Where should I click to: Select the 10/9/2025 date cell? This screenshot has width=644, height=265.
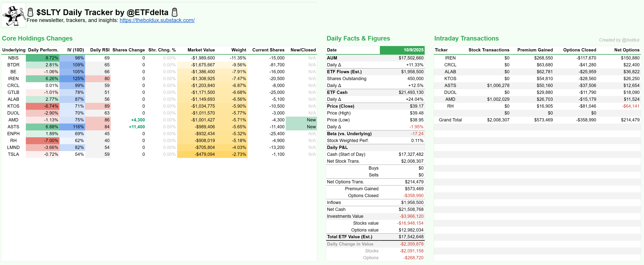[x=413, y=50]
